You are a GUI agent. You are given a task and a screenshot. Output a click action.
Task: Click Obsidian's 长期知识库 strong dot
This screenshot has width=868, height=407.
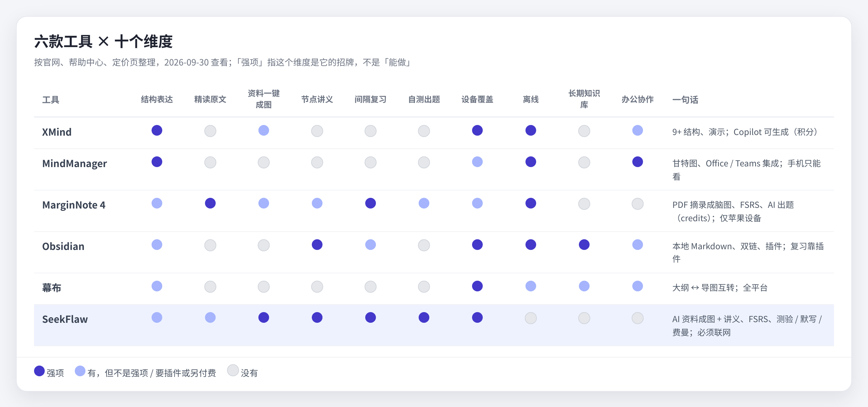click(x=584, y=245)
